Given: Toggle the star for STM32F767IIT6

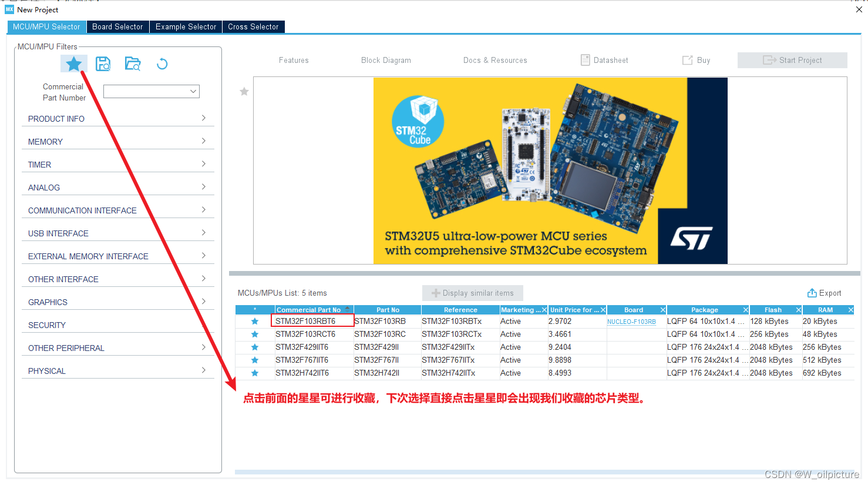Looking at the screenshot, I should click(x=255, y=360).
